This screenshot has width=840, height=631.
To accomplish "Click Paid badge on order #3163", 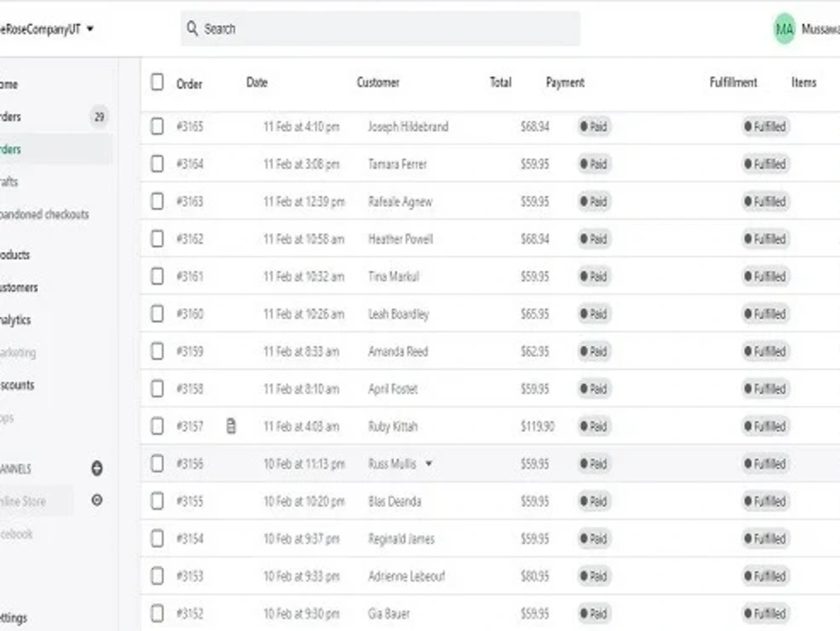I will [594, 202].
